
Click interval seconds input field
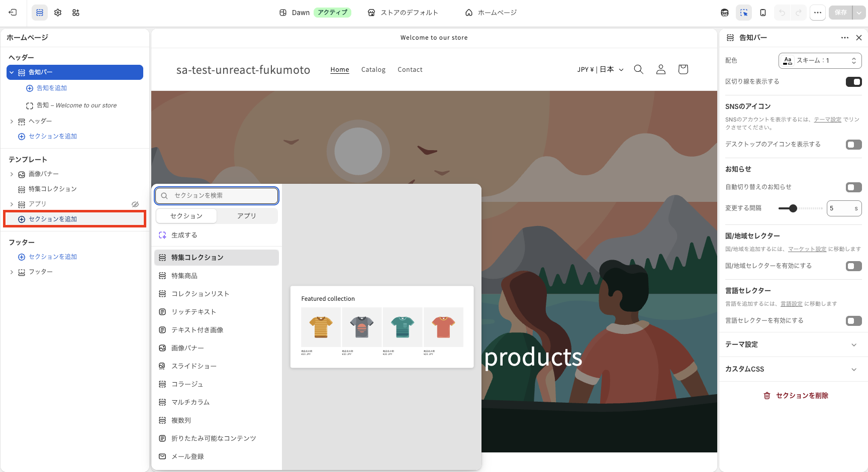[x=844, y=208]
